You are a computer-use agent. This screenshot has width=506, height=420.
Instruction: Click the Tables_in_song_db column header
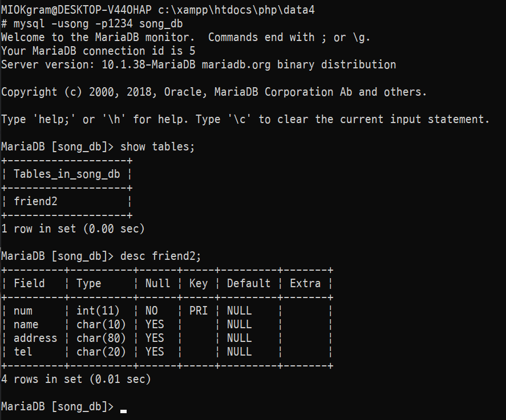pyautogui.click(x=67, y=174)
